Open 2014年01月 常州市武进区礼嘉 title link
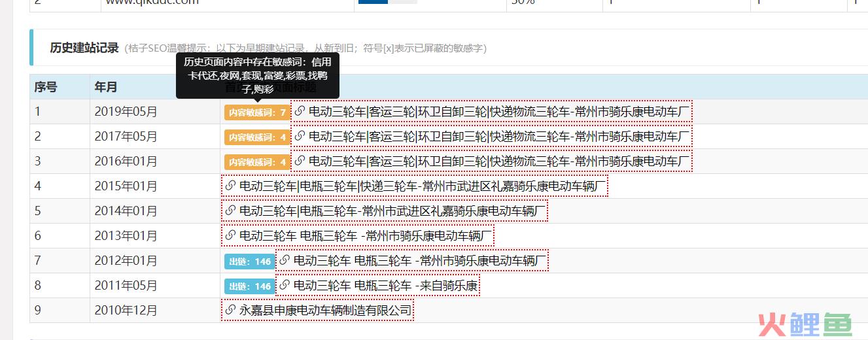Screen dimensions: 868x340 coord(392,211)
